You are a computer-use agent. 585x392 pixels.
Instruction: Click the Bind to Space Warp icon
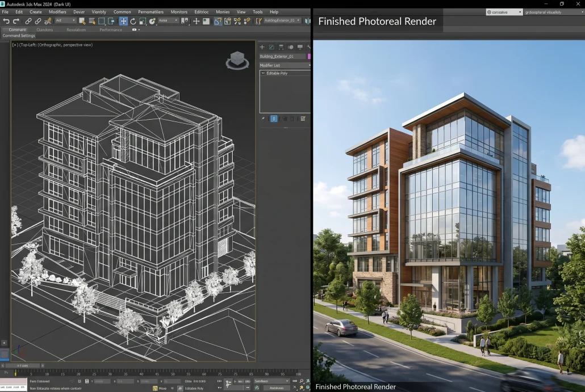click(x=48, y=21)
